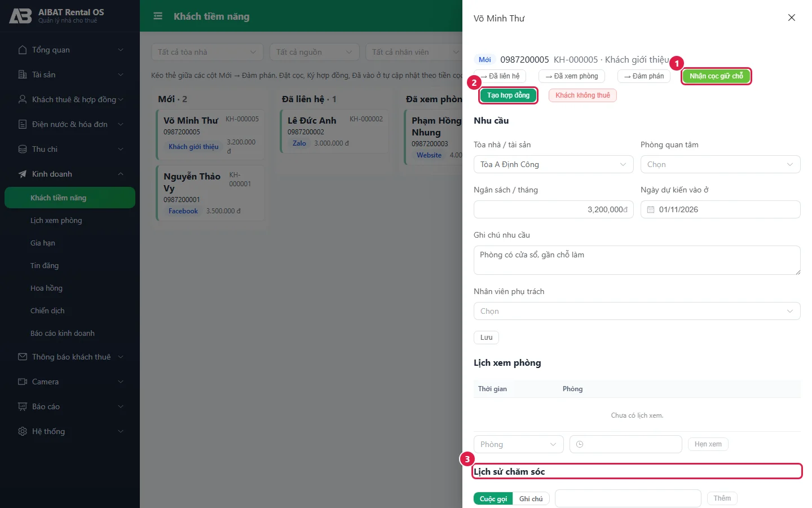Click the Khách thuê & hợp đồng person icon
The height and width of the screenshot is (508, 812).
pyautogui.click(x=23, y=99)
